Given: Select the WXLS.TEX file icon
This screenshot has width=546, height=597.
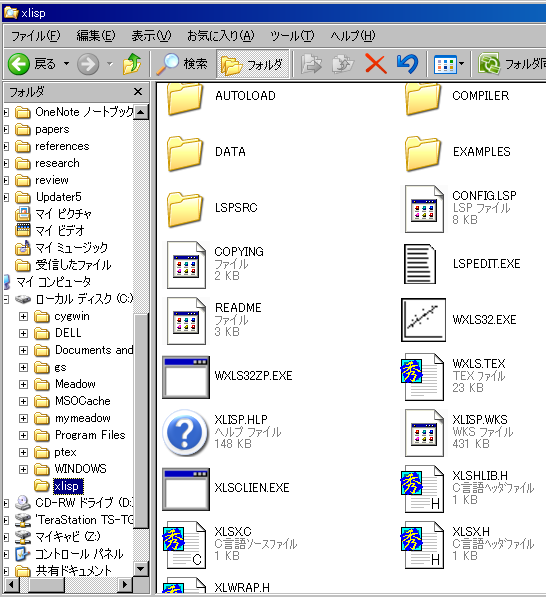Looking at the screenshot, I should (422, 377).
